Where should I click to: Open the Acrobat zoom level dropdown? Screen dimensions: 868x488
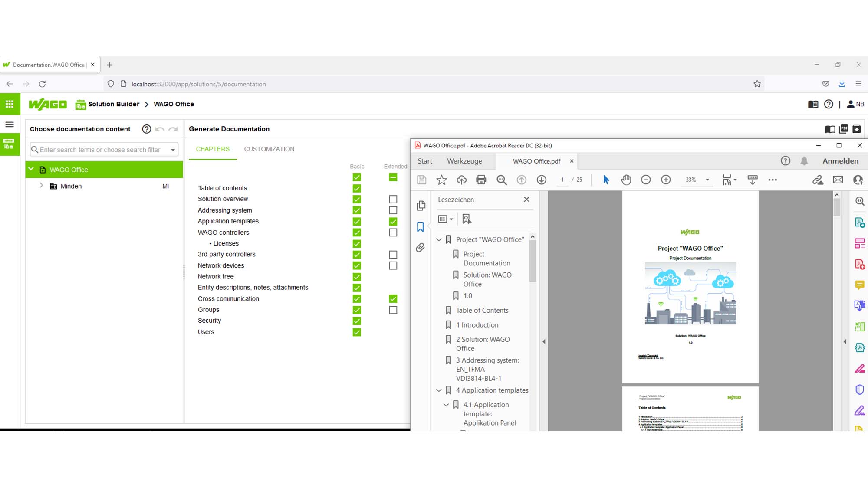(x=707, y=180)
